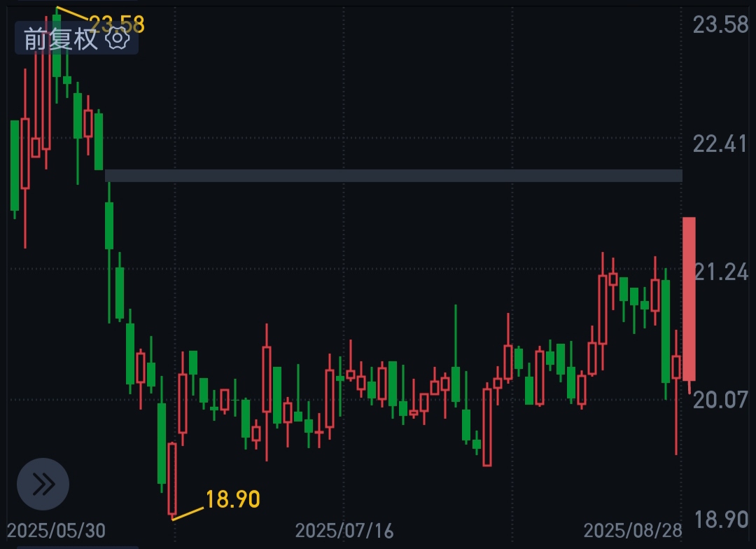Click the 21.24 price axis label
Image resolution: width=756 pixels, height=549 pixels.
pyautogui.click(x=720, y=272)
